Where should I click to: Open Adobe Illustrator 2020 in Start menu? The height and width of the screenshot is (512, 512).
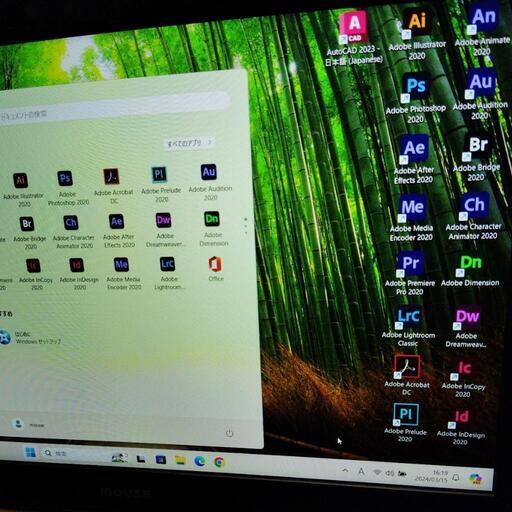(22, 190)
